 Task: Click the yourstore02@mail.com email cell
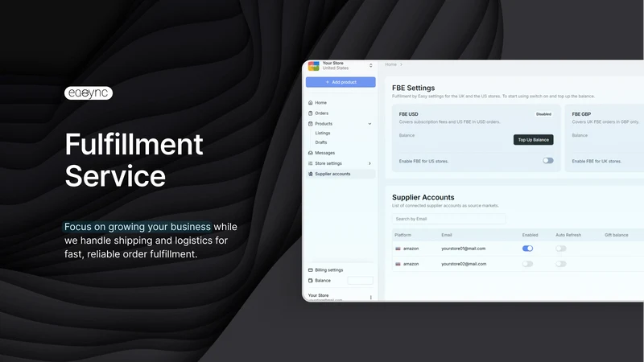click(x=464, y=264)
